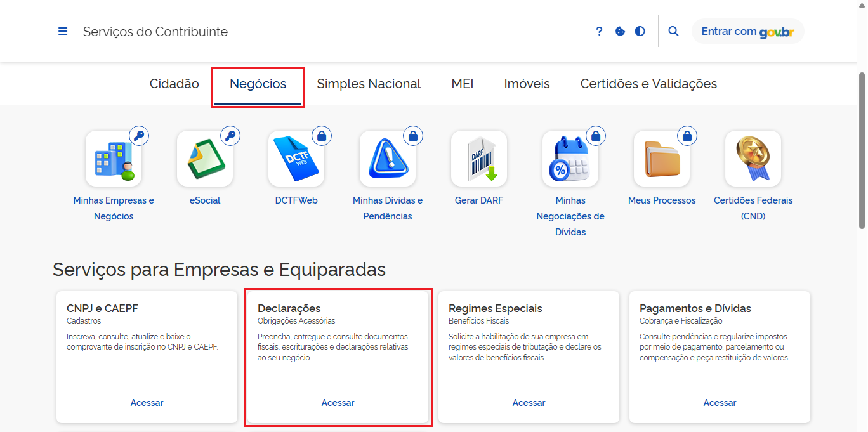Open cookie settings icon in header

pyautogui.click(x=620, y=31)
